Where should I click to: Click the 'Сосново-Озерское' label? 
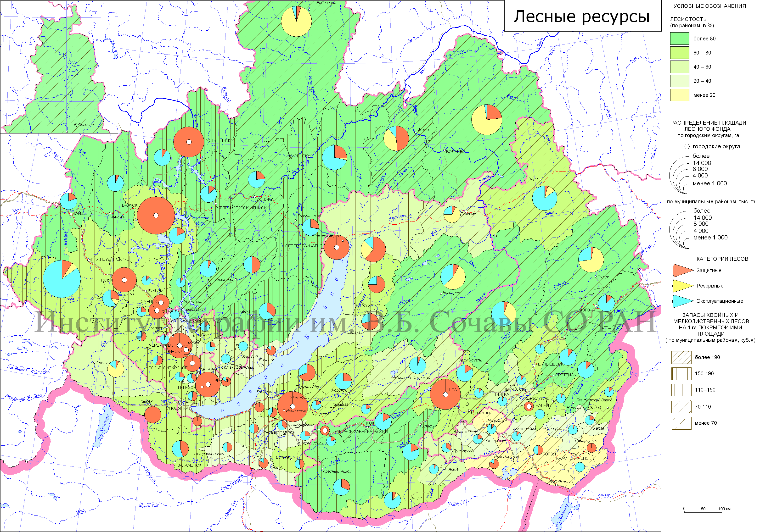[412, 377]
